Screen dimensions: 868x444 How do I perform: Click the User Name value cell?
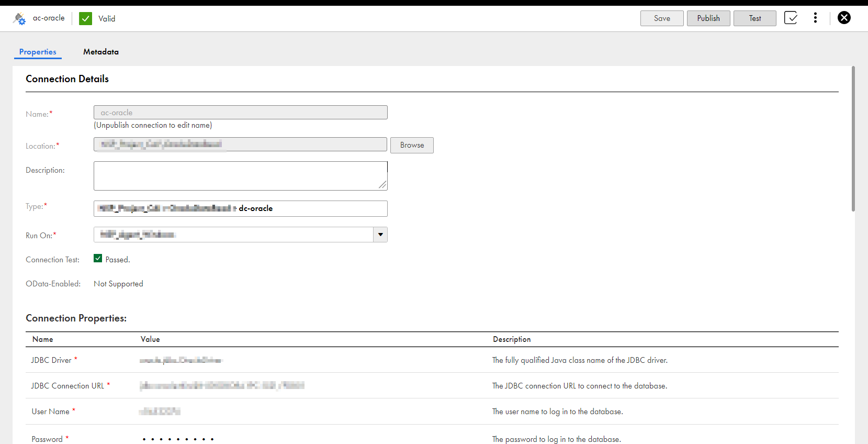click(x=160, y=412)
